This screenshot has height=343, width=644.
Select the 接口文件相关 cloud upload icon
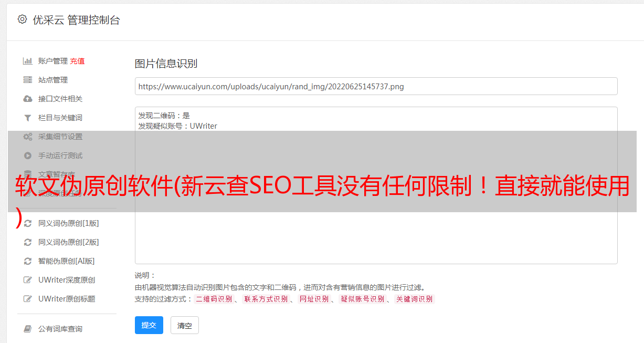[x=28, y=99]
